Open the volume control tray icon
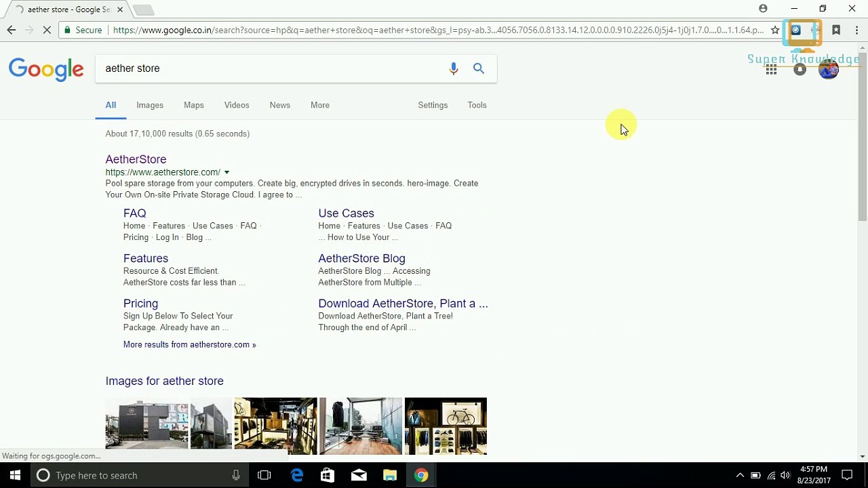The image size is (868, 488). pyautogui.click(x=786, y=475)
